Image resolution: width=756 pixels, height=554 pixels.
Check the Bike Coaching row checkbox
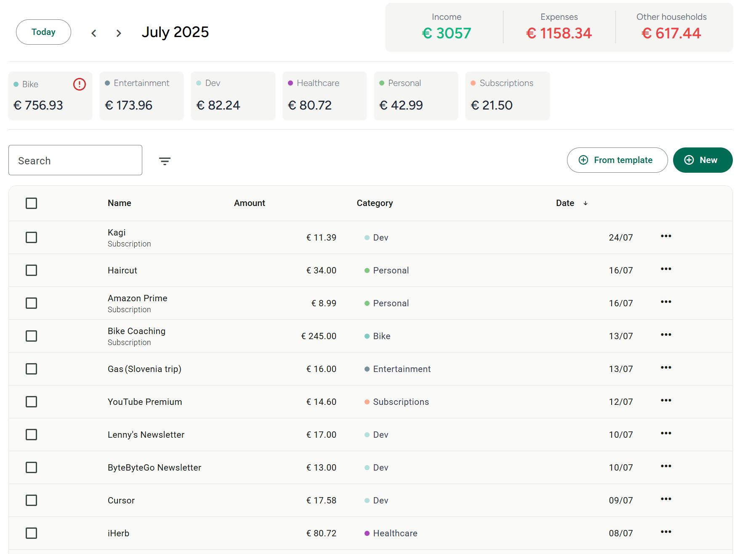tap(32, 336)
